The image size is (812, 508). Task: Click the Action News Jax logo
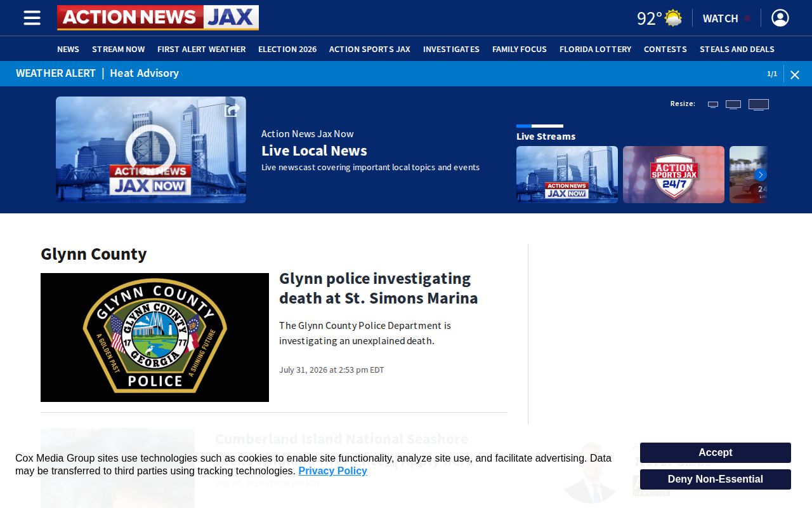158,18
